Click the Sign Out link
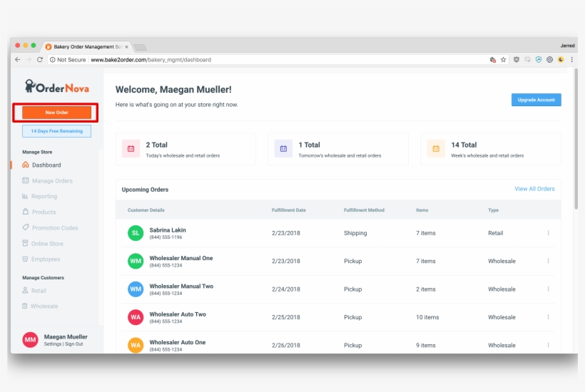This screenshot has width=585, height=392. 74,344
